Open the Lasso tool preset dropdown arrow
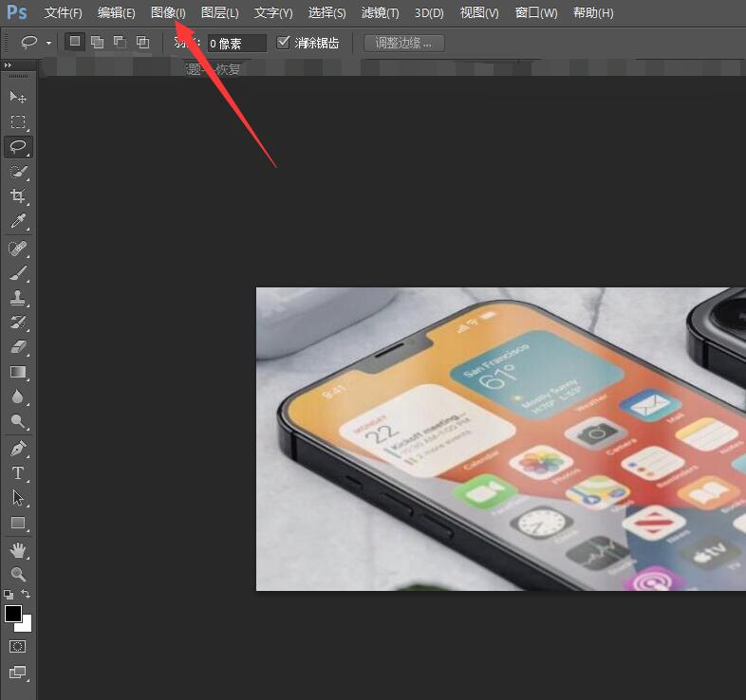Viewport: 746px width, 700px height. click(48, 43)
